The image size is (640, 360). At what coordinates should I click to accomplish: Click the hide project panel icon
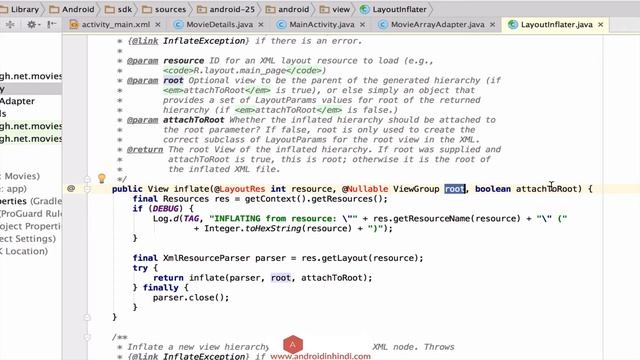coord(51,24)
